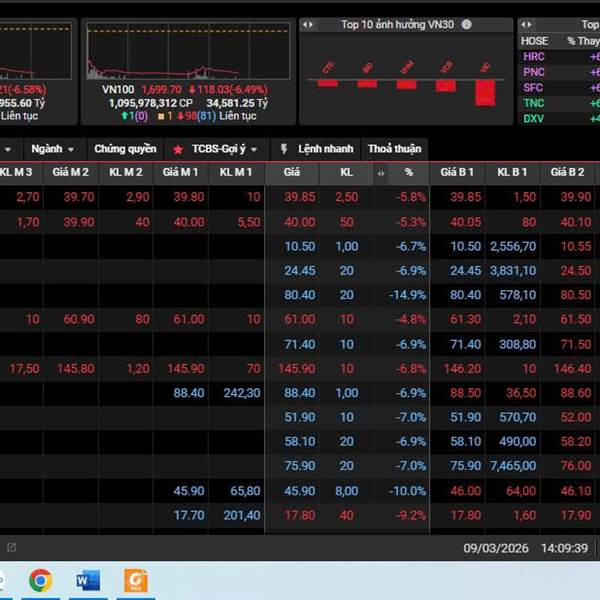The width and height of the screenshot is (600, 600).
Task: Click the -10.0% change cell
Action: click(408, 491)
